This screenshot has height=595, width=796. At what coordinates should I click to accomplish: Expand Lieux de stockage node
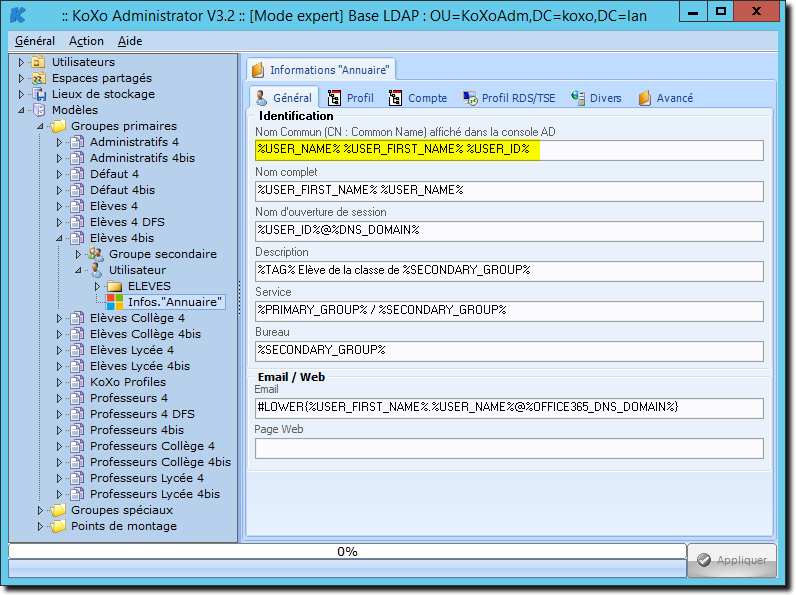click(x=21, y=94)
